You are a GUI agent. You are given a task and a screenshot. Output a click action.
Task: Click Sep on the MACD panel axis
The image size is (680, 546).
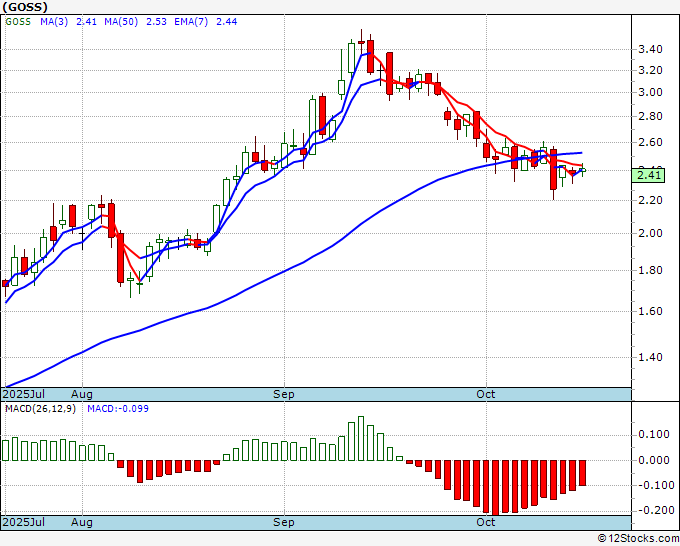point(284,522)
